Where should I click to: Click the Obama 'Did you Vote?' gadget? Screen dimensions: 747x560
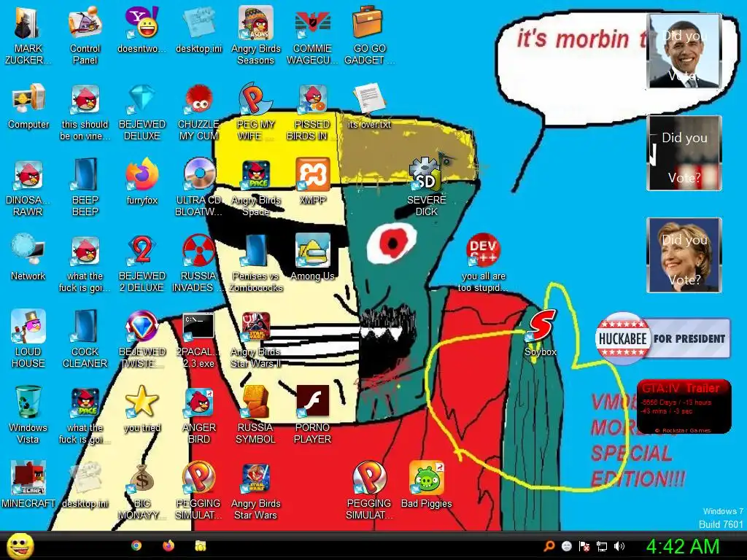pyautogui.click(x=684, y=51)
